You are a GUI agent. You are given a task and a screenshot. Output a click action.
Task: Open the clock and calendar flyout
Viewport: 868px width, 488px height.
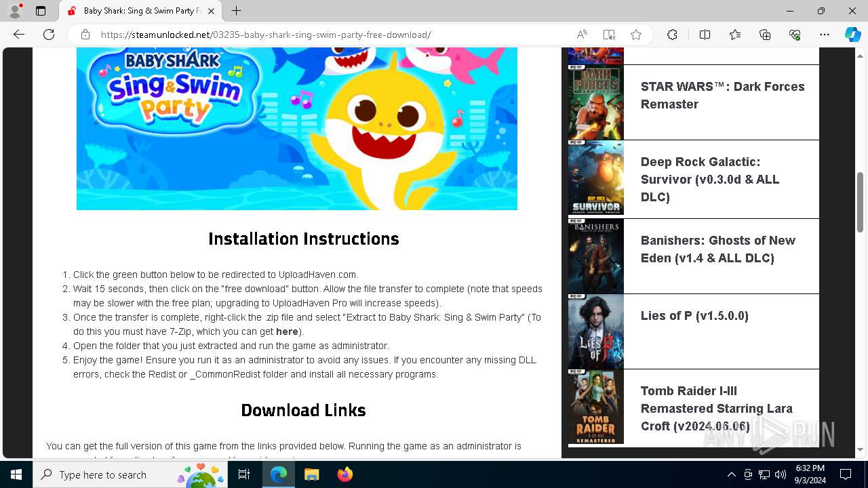coord(810,474)
